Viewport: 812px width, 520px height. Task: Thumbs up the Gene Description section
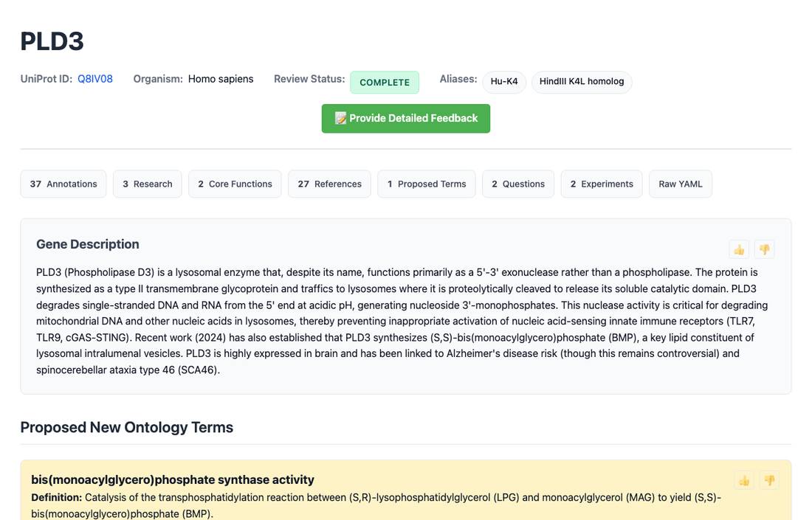pyautogui.click(x=739, y=250)
